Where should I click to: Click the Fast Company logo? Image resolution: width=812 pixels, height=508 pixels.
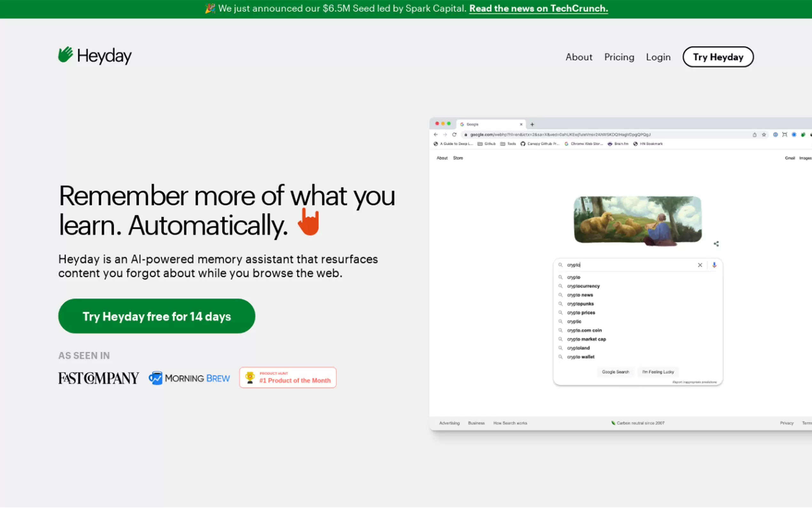tap(98, 378)
